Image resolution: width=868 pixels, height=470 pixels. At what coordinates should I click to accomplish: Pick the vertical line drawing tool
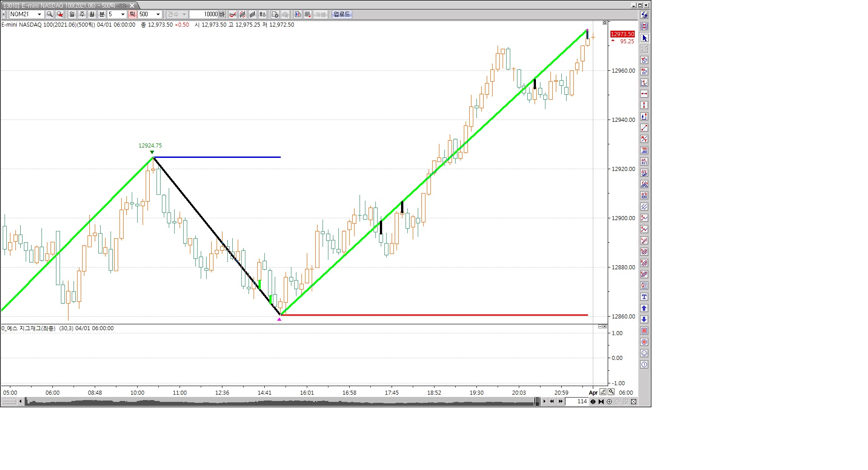pos(644,105)
